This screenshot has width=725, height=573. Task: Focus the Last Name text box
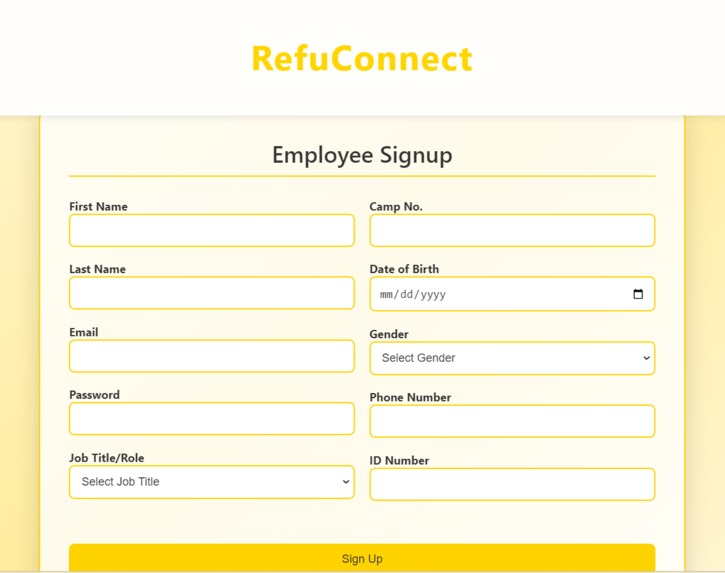(212, 293)
